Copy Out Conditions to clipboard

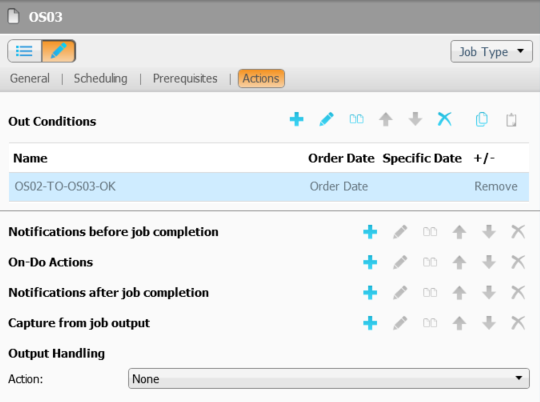[x=481, y=120]
